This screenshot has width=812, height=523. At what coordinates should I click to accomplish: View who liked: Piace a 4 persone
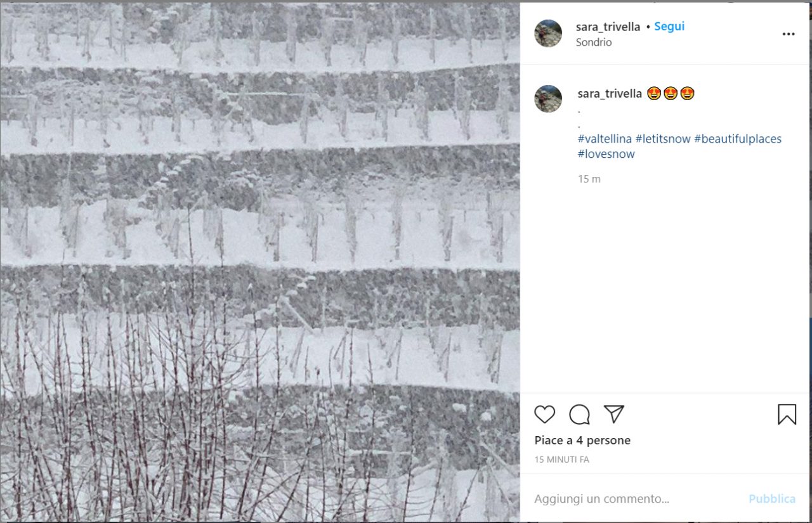pyautogui.click(x=582, y=440)
